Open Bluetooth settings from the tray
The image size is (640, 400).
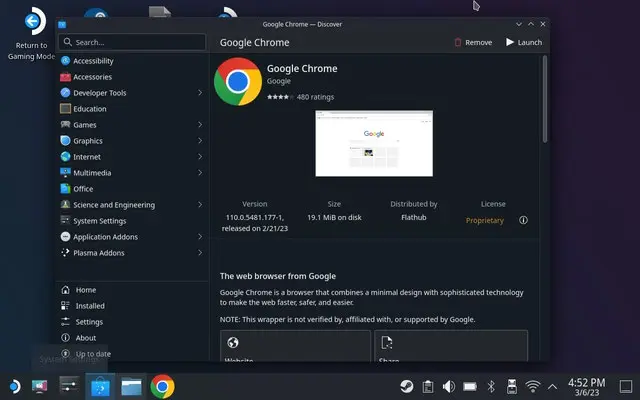point(491,386)
